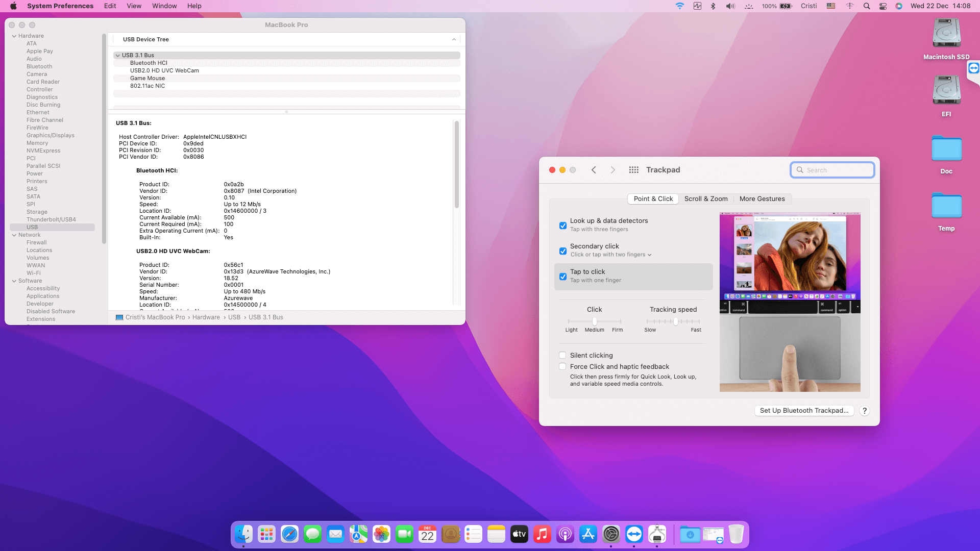This screenshot has width=980, height=551.
Task: Collapse USB Device Tree header chevron
Action: [454, 39]
